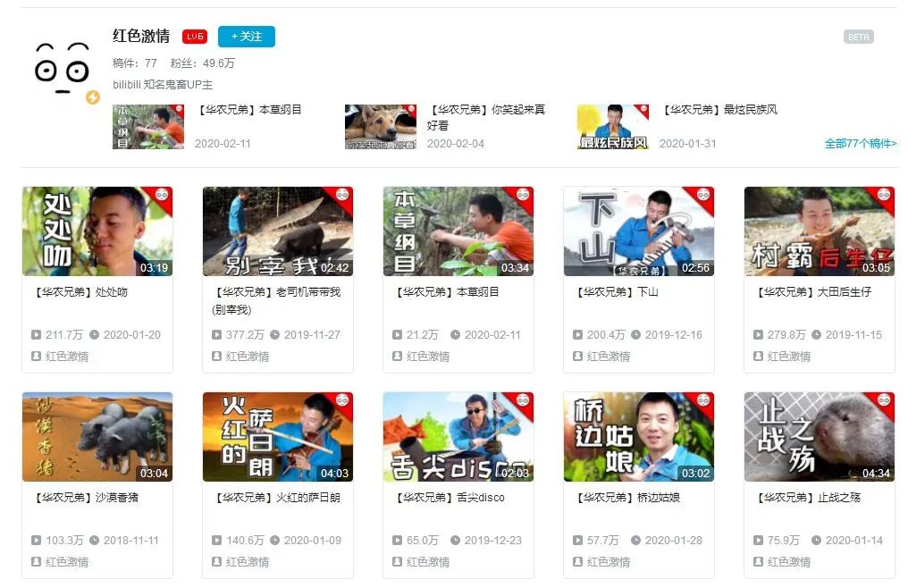Open the 火红的萨日朗 video thumbnail
Viewport: 908px width, 588px height.
tap(278, 437)
